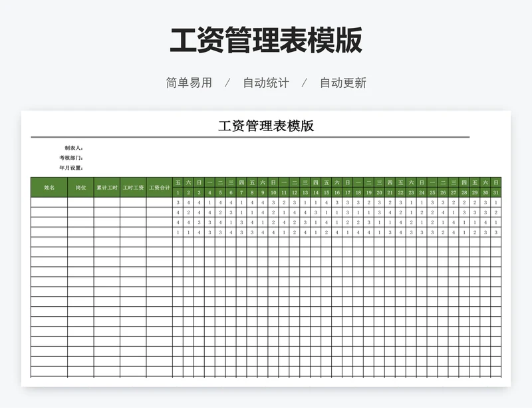532x408 pixels.
Task: Click green date header cell 13
Action: pos(305,192)
